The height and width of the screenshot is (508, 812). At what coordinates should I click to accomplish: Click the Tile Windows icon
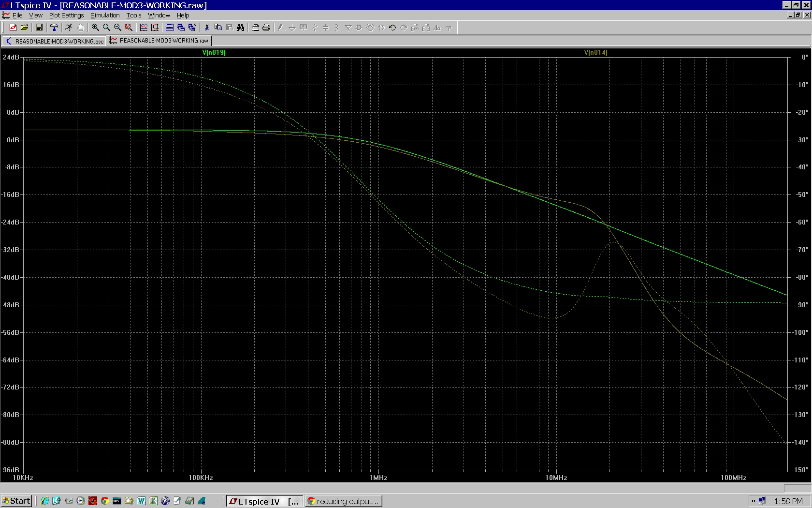pyautogui.click(x=170, y=28)
